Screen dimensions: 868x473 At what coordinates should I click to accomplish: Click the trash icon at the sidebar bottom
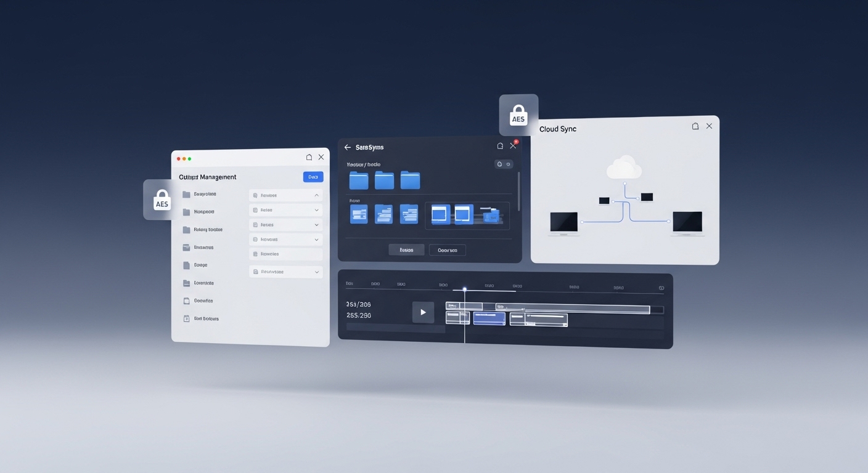[x=187, y=318]
